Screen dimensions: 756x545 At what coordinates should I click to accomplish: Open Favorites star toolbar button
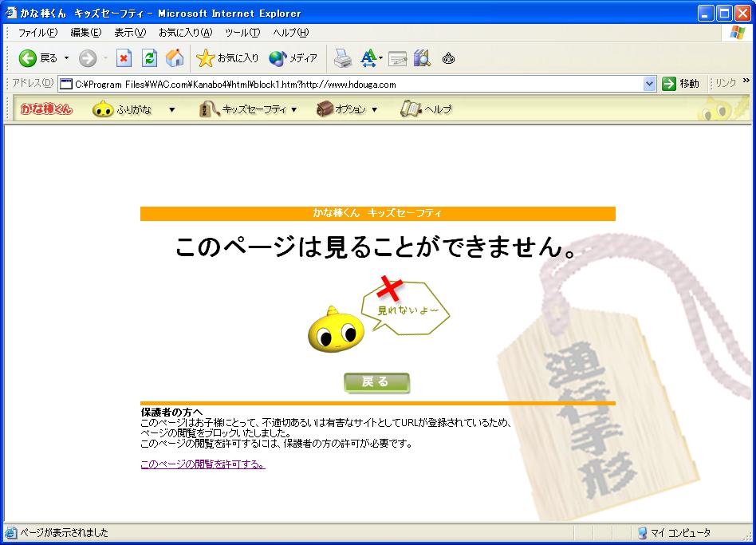[x=227, y=58]
